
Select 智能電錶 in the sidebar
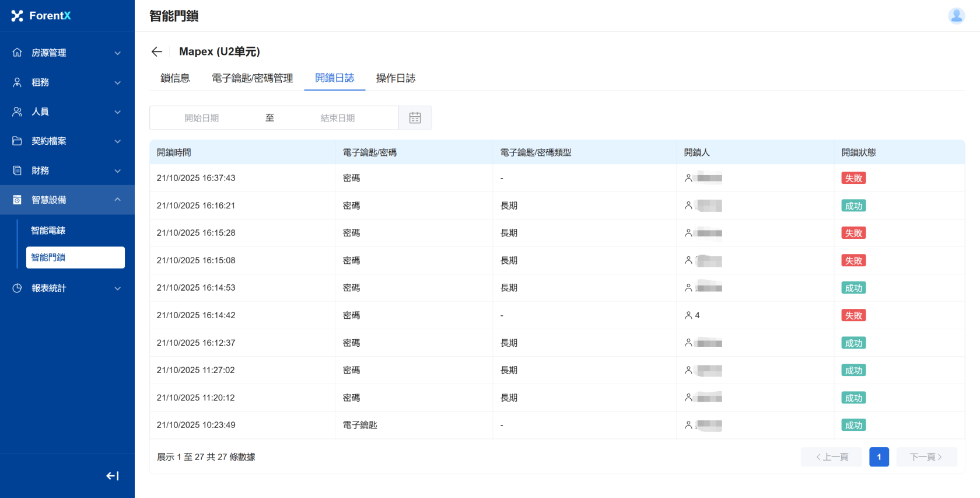(48, 231)
